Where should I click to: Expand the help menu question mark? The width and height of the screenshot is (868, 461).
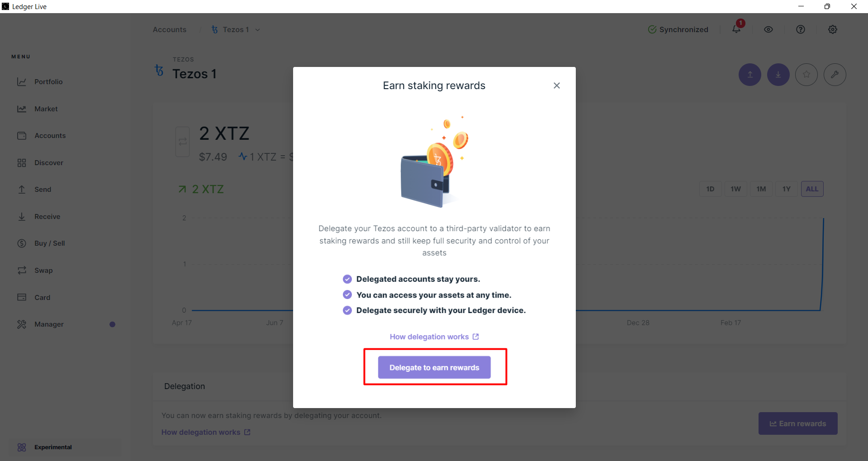point(800,29)
